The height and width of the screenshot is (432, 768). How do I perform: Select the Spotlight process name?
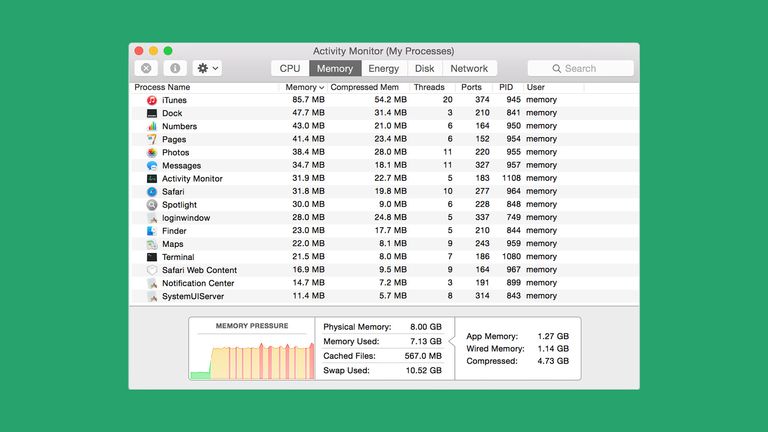[x=179, y=205]
